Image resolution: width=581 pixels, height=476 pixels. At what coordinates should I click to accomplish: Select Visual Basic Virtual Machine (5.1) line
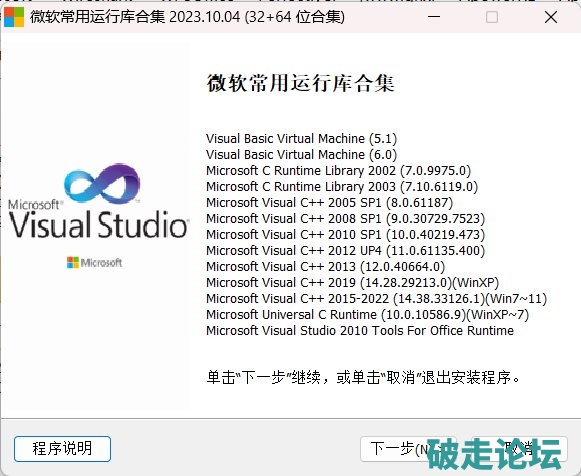(301, 139)
